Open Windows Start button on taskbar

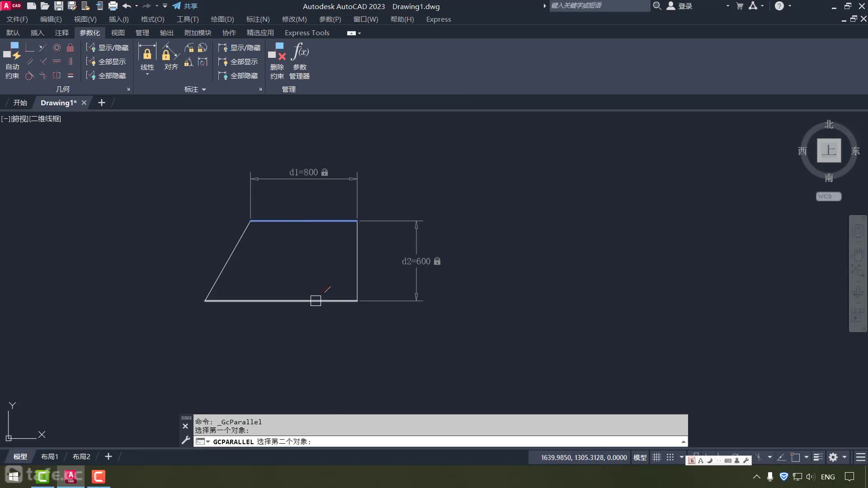pos(14,476)
